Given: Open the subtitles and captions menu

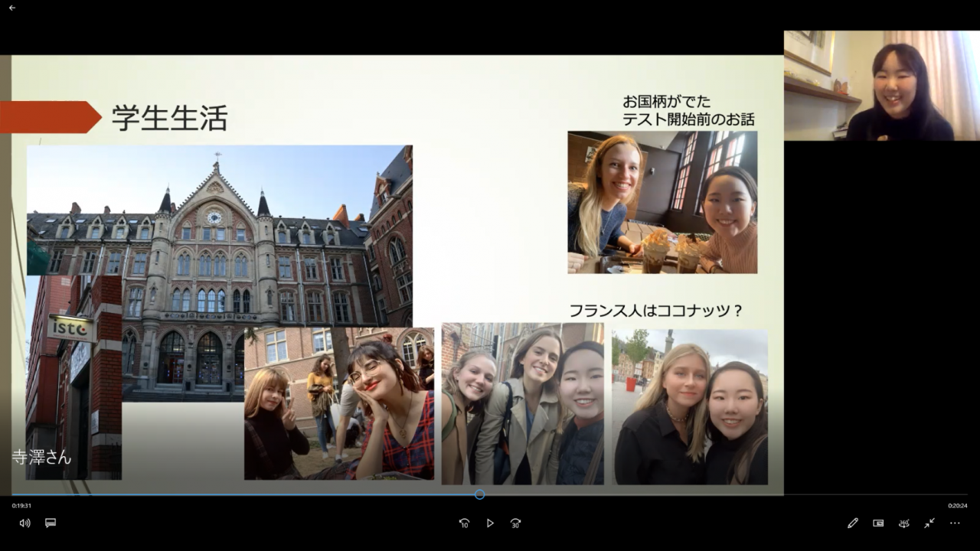Looking at the screenshot, I should tap(51, 523).
